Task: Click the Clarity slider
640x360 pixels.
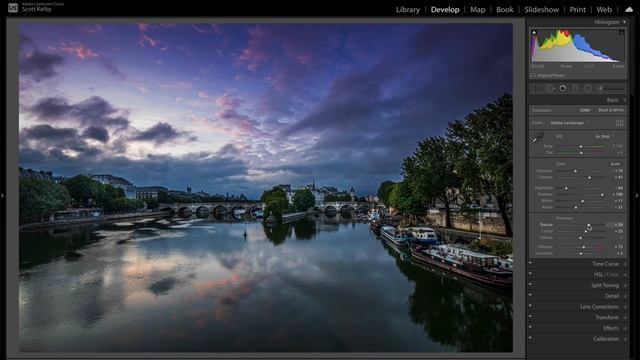Action: (581, 231)
